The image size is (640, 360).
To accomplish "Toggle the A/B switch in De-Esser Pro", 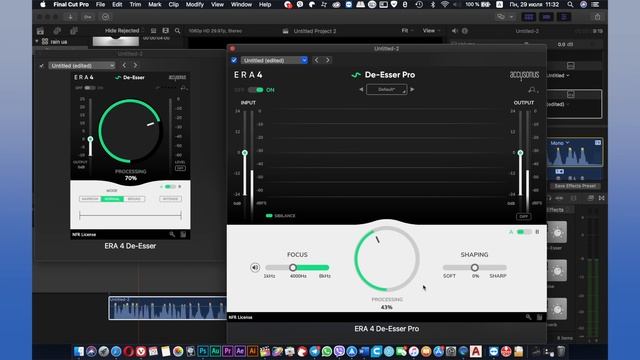I will pos(524,232).
